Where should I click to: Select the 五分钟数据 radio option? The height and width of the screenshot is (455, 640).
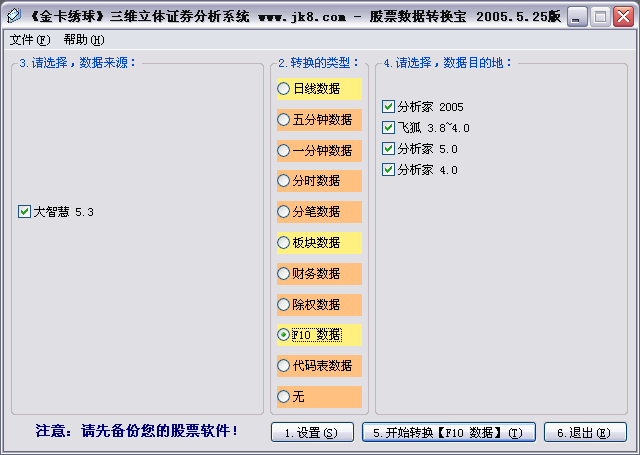coord(283,120)
